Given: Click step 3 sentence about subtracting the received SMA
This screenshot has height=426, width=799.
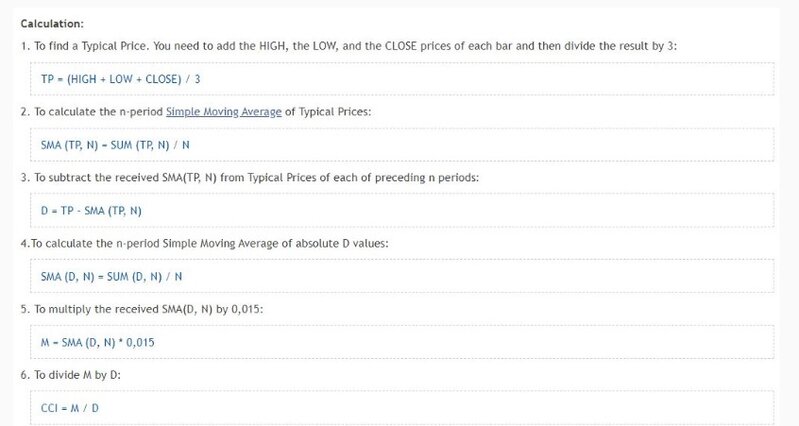Looking at the screenshot, I should coord(200,177).
